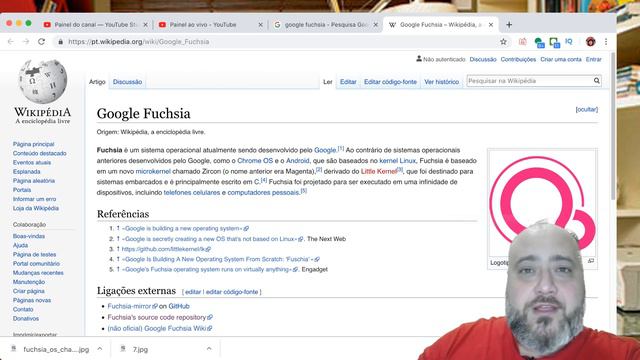The image size is (640, 360).
Task: Open the top-right Discussão user link
Action: click(x=483, y=59)
